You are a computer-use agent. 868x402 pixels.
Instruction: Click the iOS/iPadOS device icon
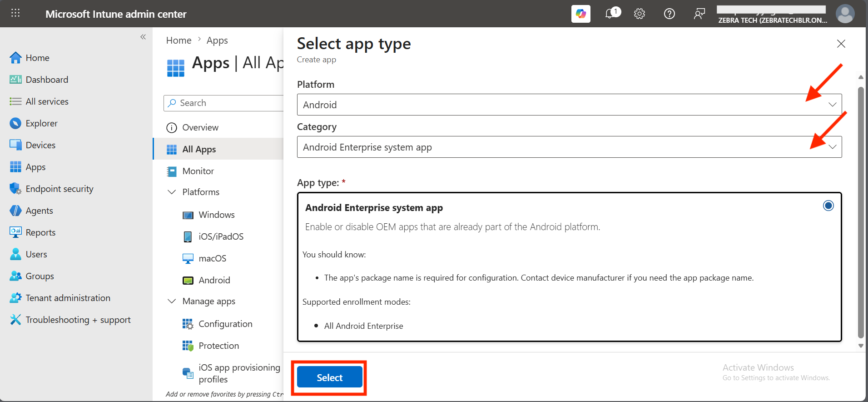pos(188,237)
